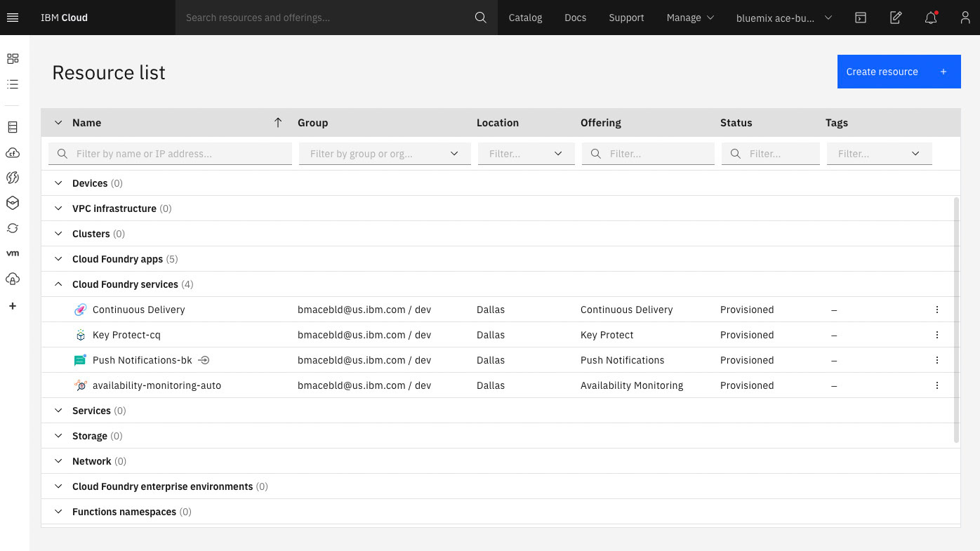This screenshot has height=551, width=980.
Task: Open the user profile avatar icon
Action: (965, 18)
